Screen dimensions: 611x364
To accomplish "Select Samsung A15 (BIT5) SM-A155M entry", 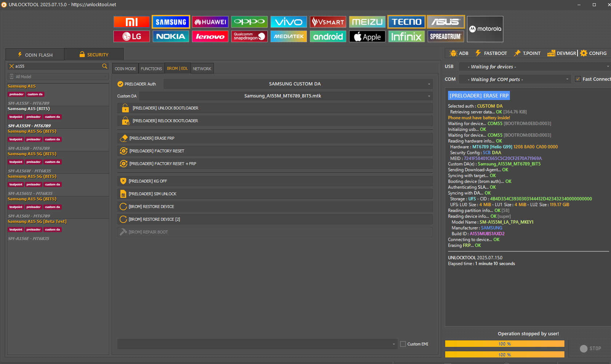I will pos(58,117).
